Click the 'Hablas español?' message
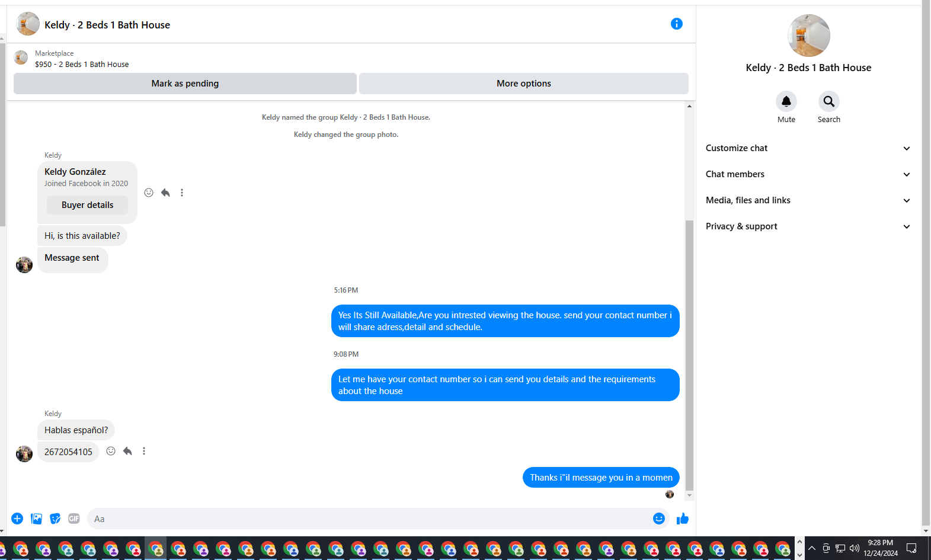 76,430
